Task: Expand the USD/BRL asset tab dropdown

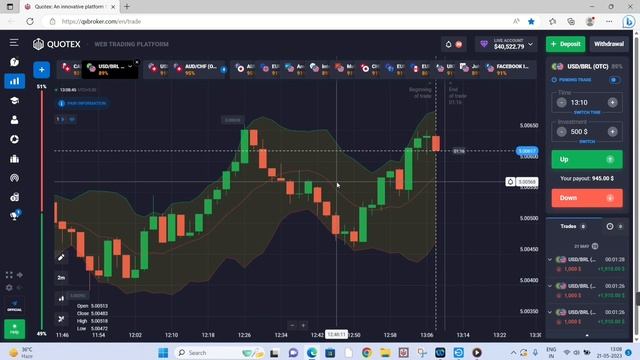Action: click(130, 66)
